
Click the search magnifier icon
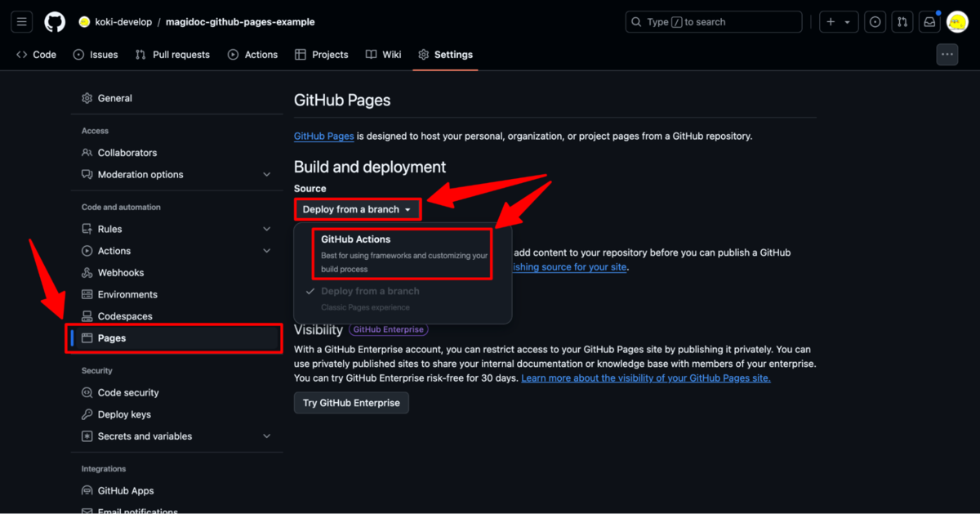(x=637, y=22)
